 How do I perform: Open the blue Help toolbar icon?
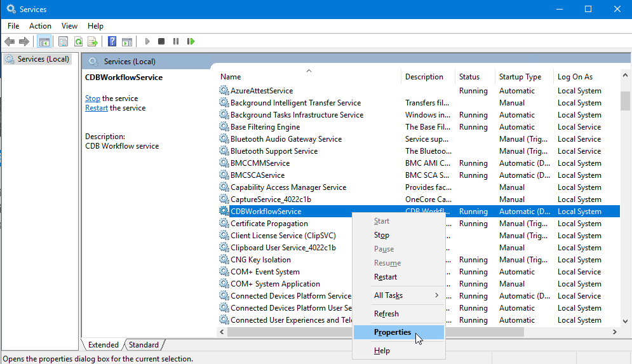[112, 41]
